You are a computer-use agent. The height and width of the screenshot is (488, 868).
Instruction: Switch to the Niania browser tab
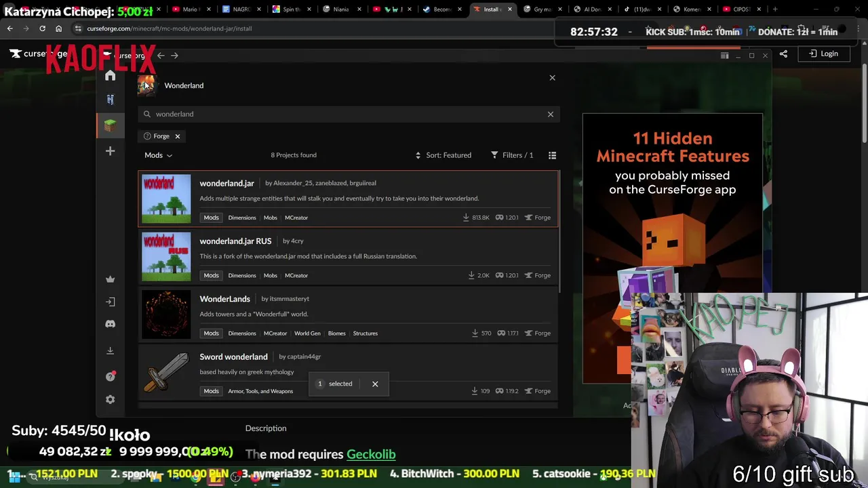341,9
